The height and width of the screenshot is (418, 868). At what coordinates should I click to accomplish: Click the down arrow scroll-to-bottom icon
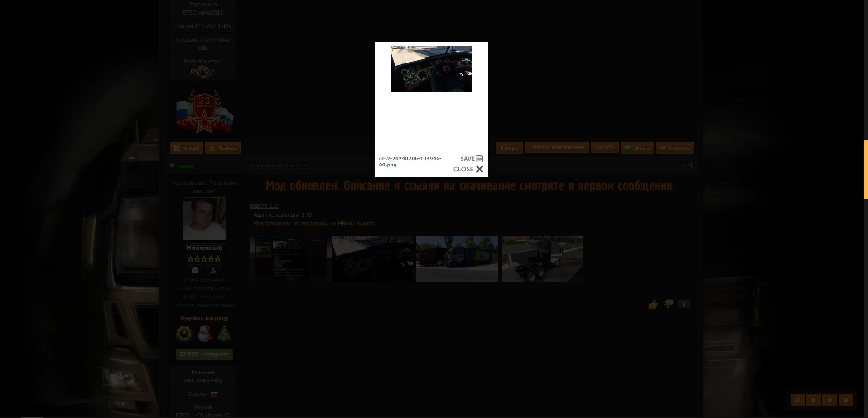point(829,400)
